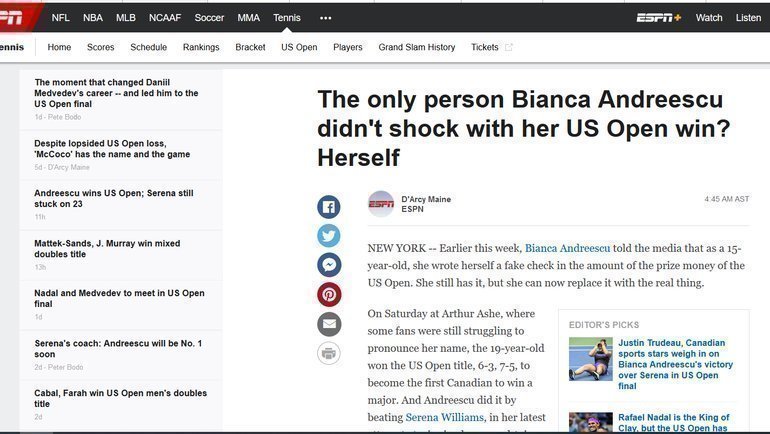
Task: Open the Tickets link
Action: pos(484,47)
